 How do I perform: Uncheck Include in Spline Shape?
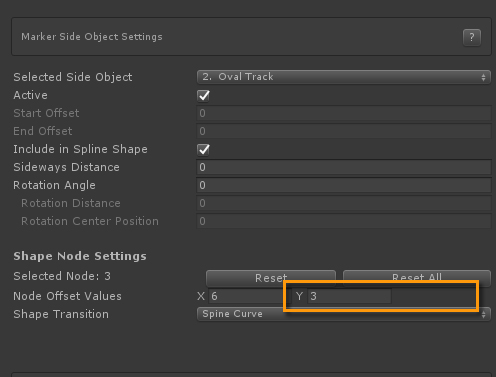203,150
